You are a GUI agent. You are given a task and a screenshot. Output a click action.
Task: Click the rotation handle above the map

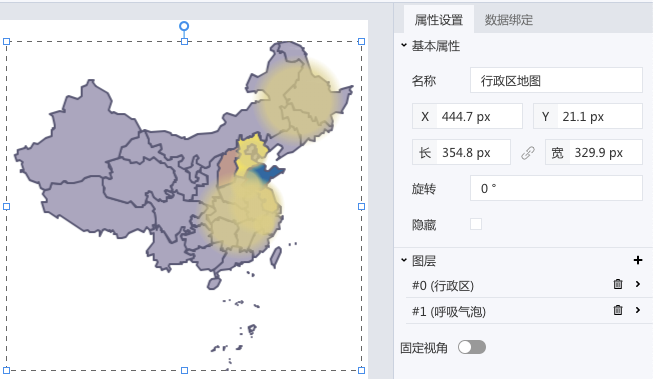point(184,27)
